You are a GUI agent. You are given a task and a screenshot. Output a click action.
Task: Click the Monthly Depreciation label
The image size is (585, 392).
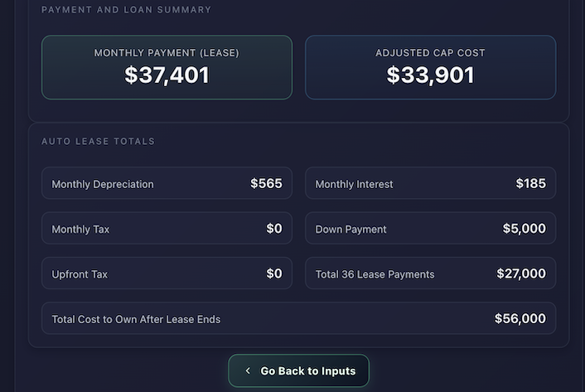[x=103, y=184]
